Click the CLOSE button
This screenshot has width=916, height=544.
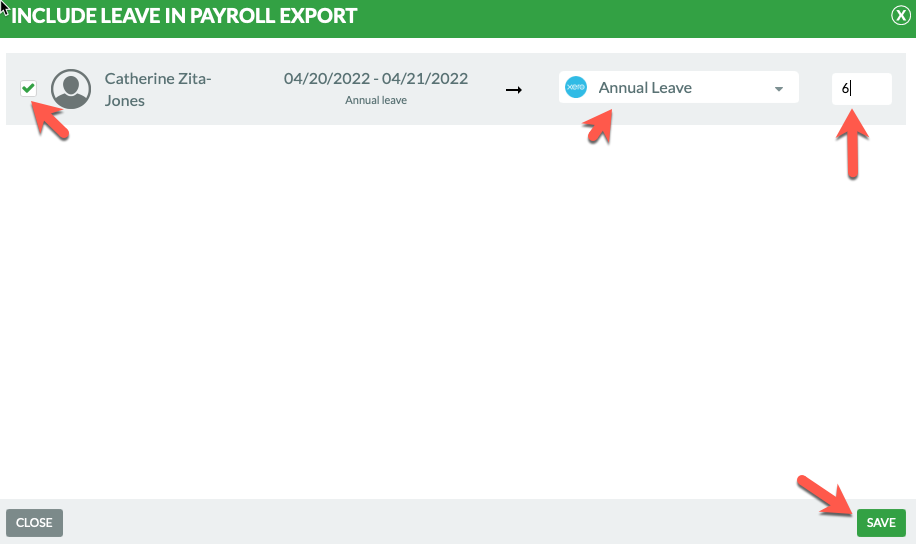(x=34, y=522)
